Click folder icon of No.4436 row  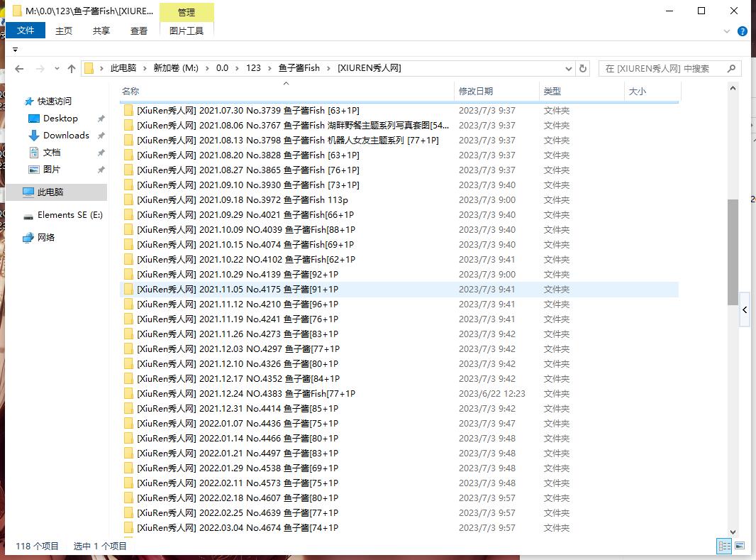[128, 423]
